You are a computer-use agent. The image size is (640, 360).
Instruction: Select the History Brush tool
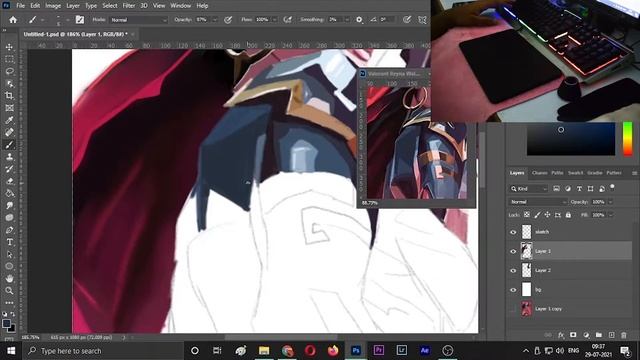(x=9, y=169)
